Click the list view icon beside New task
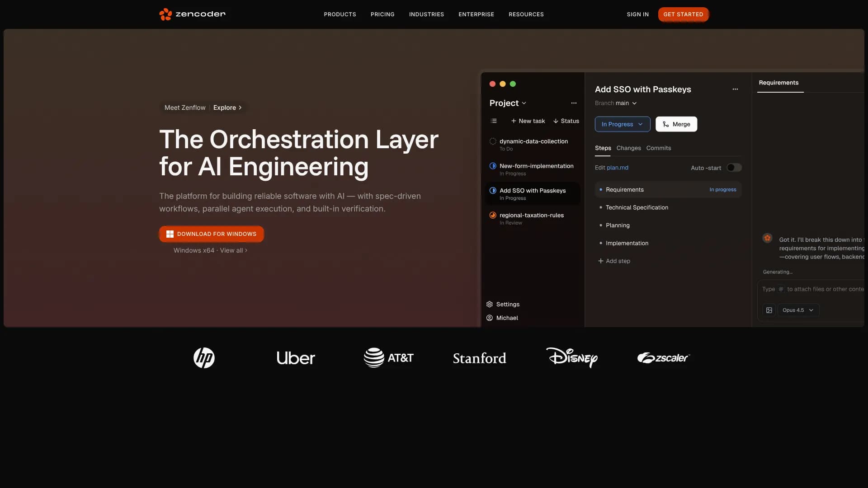Viewport: 868px width, 488px height. pyautogui.click(x=494, y=121)
